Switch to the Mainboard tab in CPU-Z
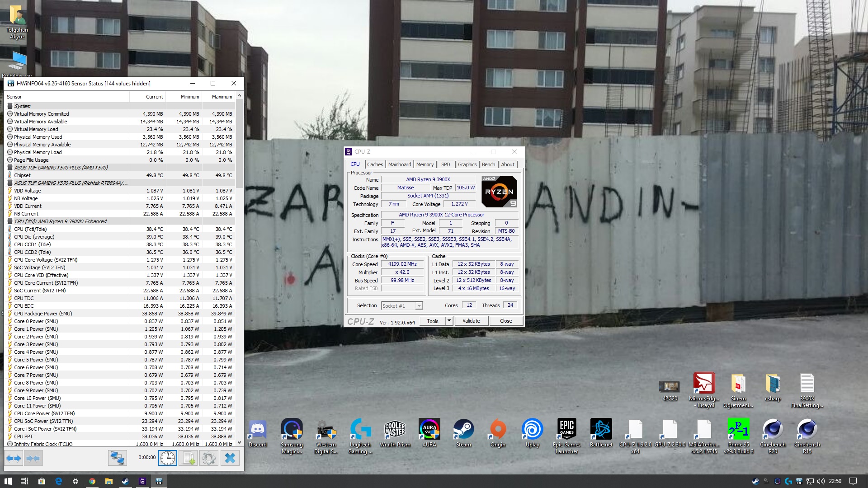The height and width of the screenshot is (488, 868). pos(399,164)
